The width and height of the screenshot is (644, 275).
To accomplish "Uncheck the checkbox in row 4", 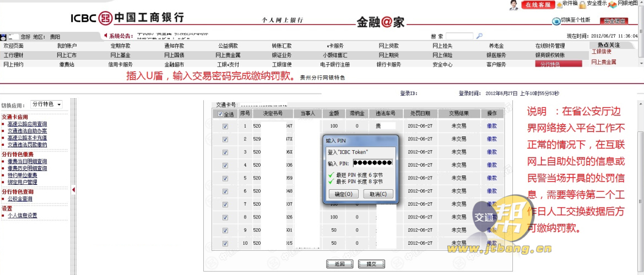I will (225, 165).
